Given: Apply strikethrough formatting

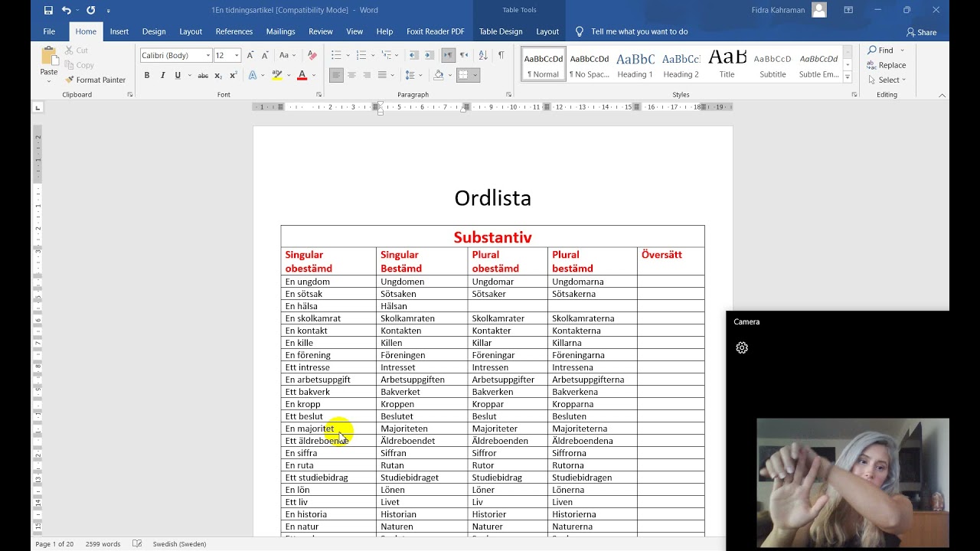Looking at the screenshot, I should tap(203, 75).
